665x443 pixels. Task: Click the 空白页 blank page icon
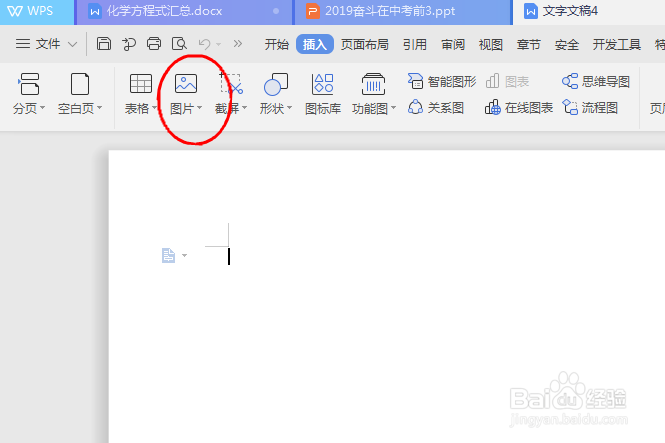pos(80,84)
